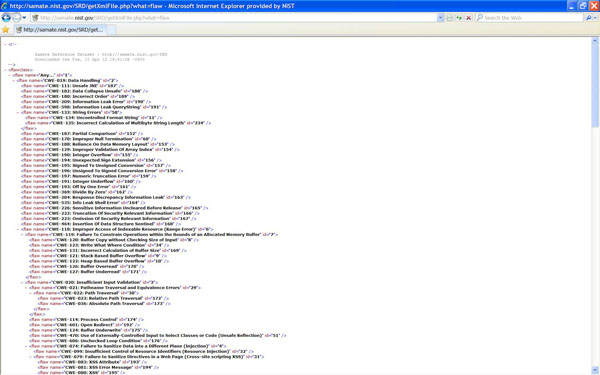
Task: Click the vertical scrollbar thumb
Action: pos(595,86)
